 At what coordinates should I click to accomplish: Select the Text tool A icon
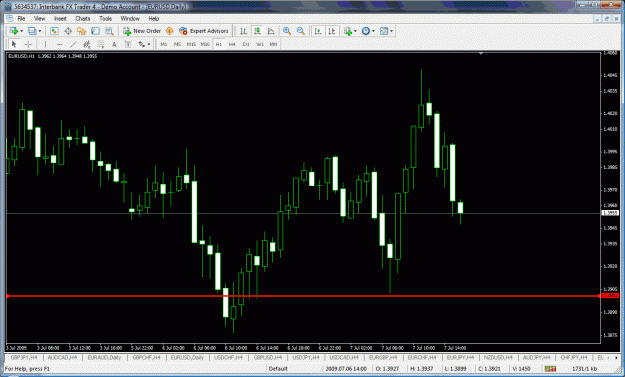(x=114, y=44)
